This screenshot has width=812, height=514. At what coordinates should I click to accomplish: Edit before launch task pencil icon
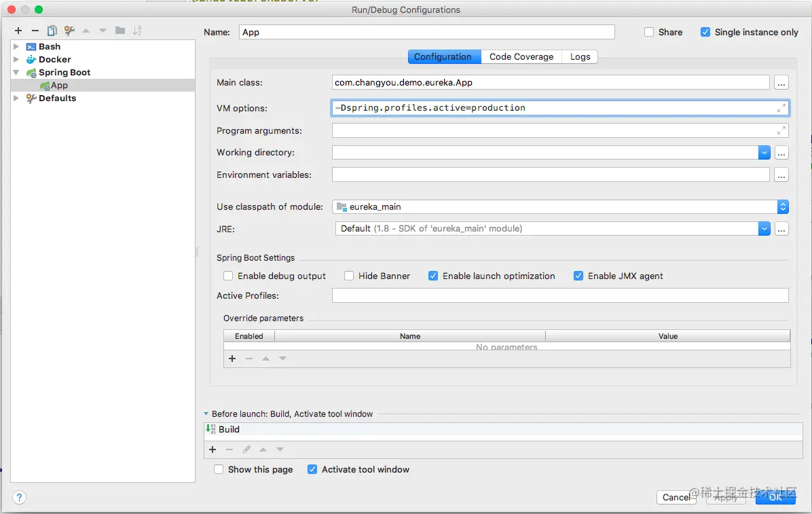[x=246, y=449]
